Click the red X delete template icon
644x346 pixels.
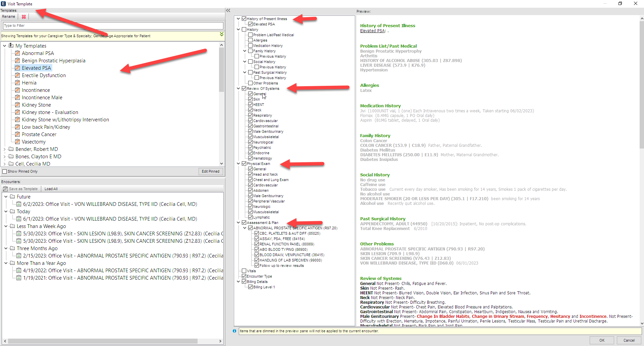tap(24, 17)
